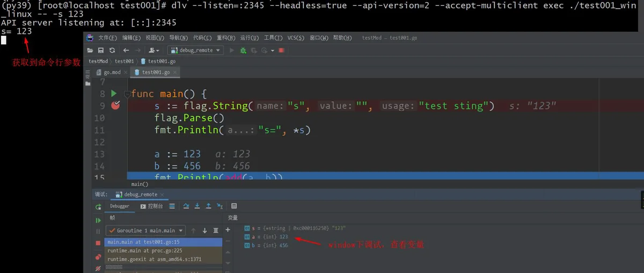Viewport: 644px width, 273px height.
Task: Select frame runtime.main at proc.go:225
Action: 163,250
